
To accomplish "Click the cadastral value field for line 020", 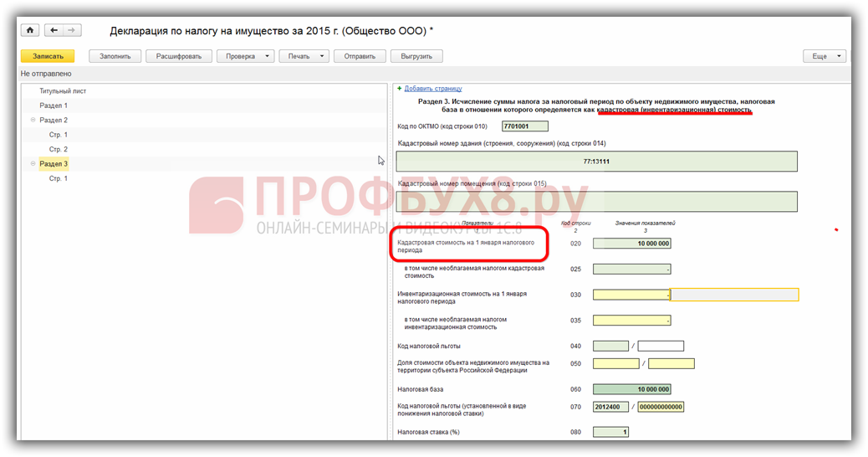I will (x=631, y=244).
